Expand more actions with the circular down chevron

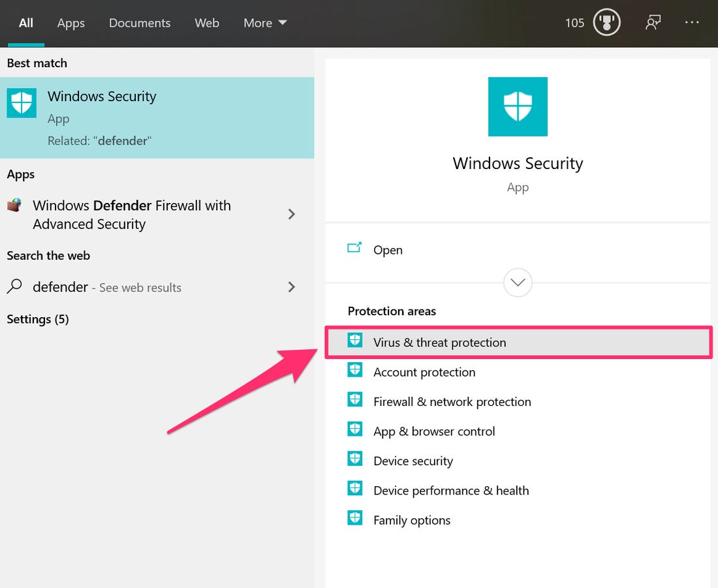tap(518, 283)
